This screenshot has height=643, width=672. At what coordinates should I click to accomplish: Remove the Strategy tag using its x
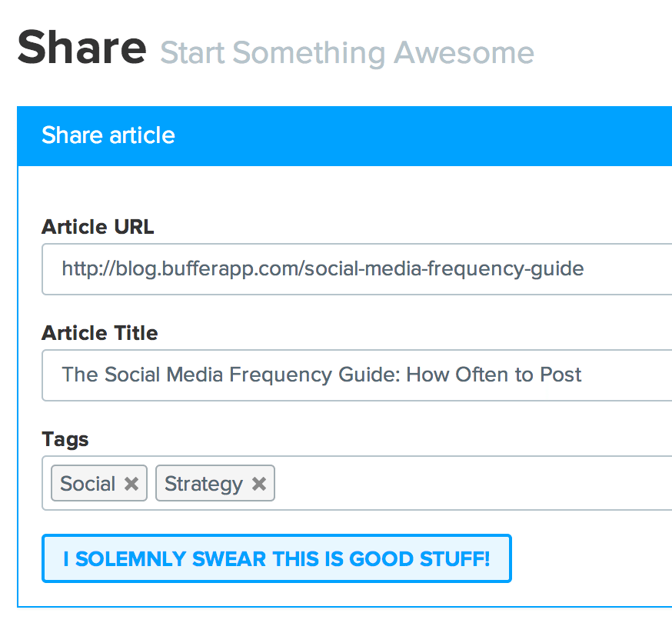[259, 484]
